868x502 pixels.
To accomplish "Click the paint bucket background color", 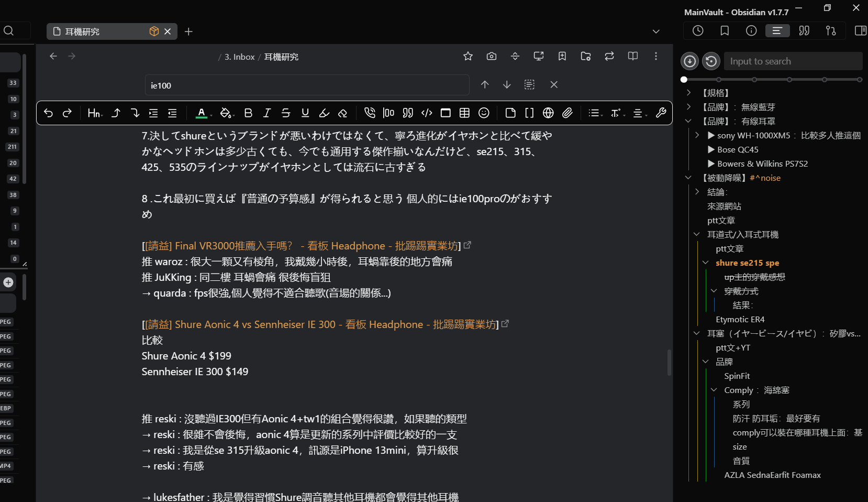I will [225, 113].
